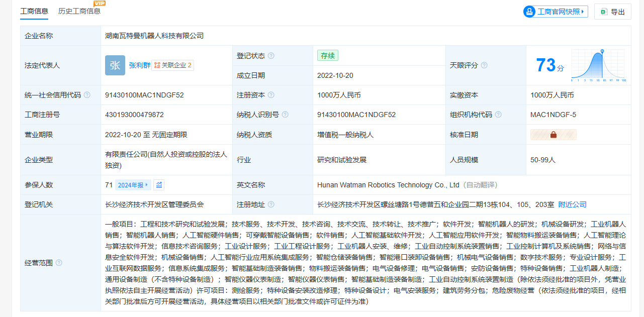Viewport: 644px width, 317px height.
Task: Click the 张 avatar tile of legal representative
Action: [115, 65]
